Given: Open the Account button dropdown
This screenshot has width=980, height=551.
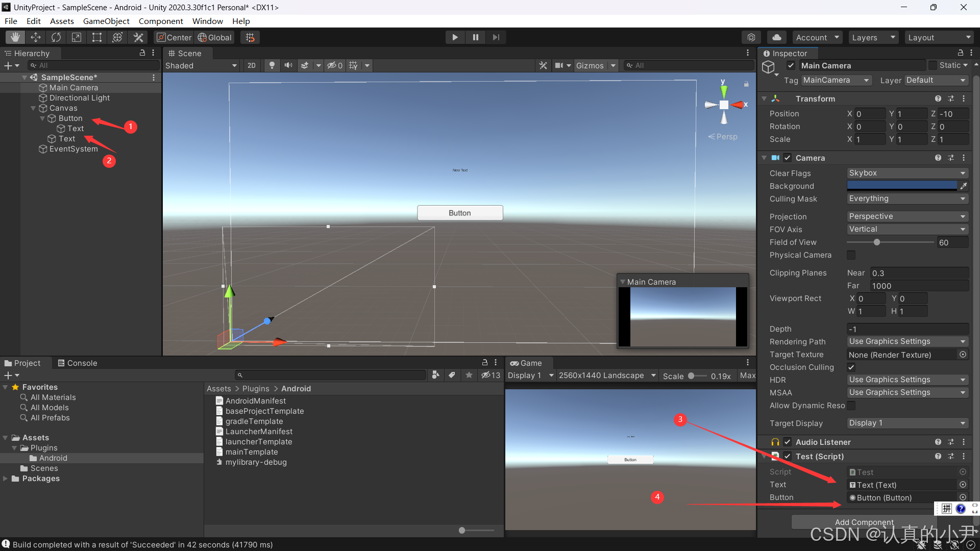Looking at the screenshot, I should pos(816,37).
